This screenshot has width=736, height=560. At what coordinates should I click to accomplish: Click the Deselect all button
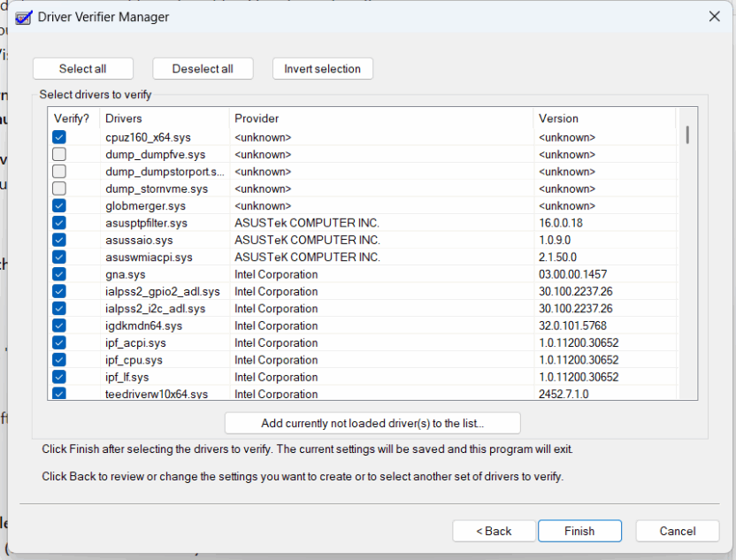pyautogui.click(x=203, y=68)
